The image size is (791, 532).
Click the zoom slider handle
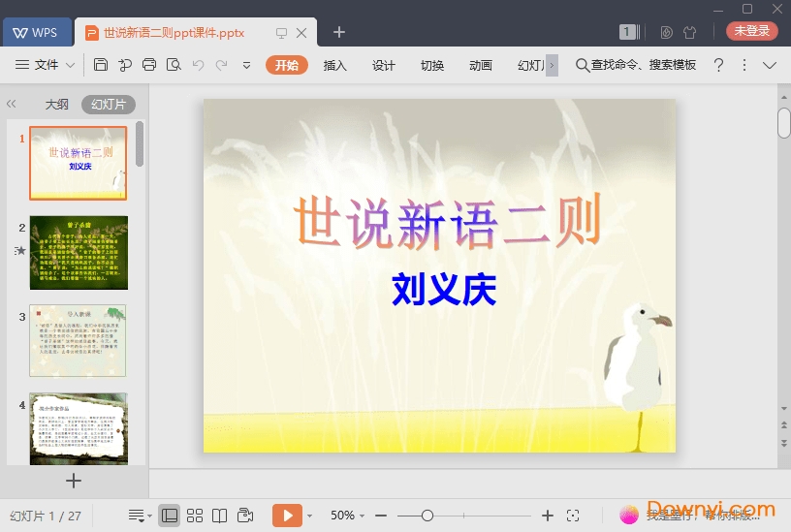427,516
